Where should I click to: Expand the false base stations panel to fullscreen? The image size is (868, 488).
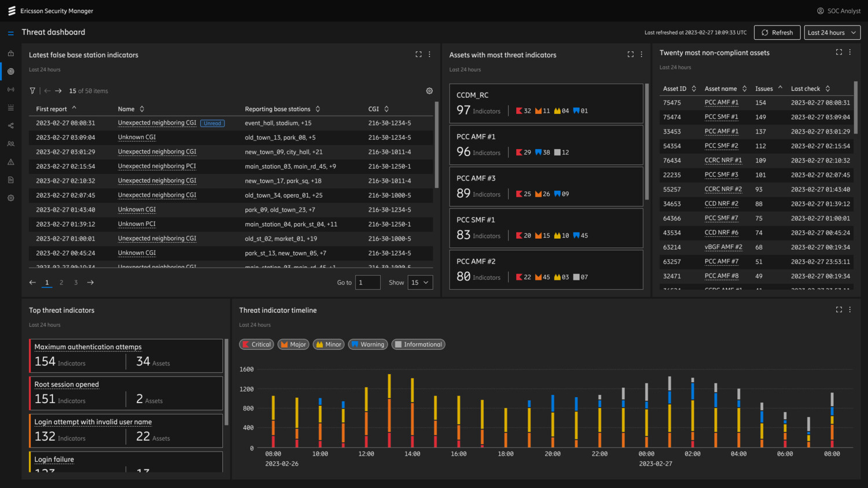click(418, 54)
